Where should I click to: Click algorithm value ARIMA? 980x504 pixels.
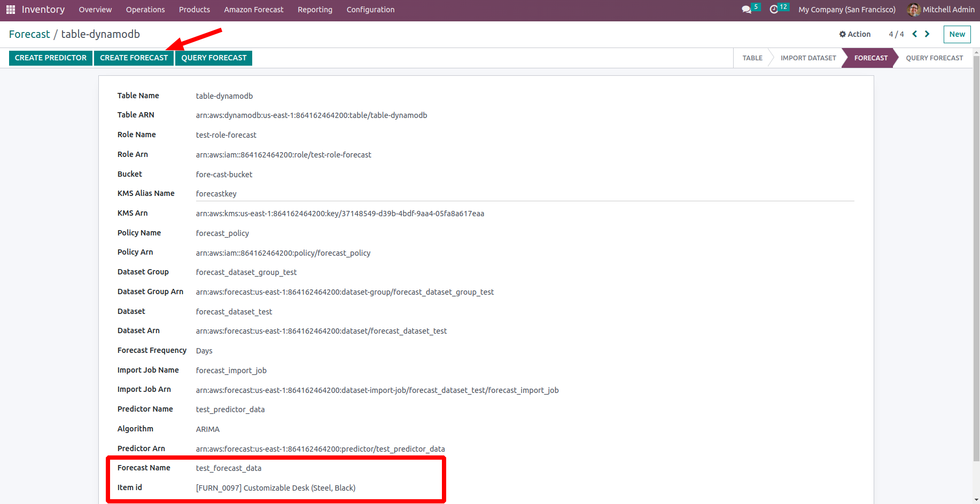[x=208, y=429]
